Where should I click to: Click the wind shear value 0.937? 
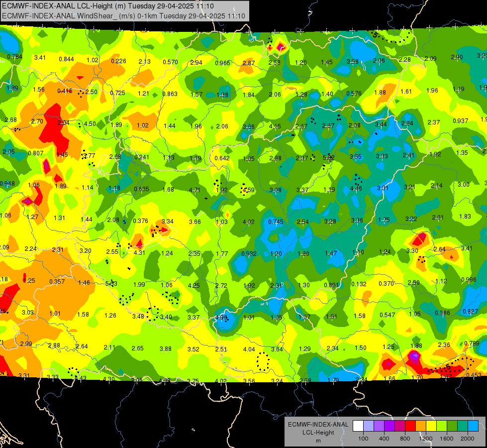pos(460,120)
